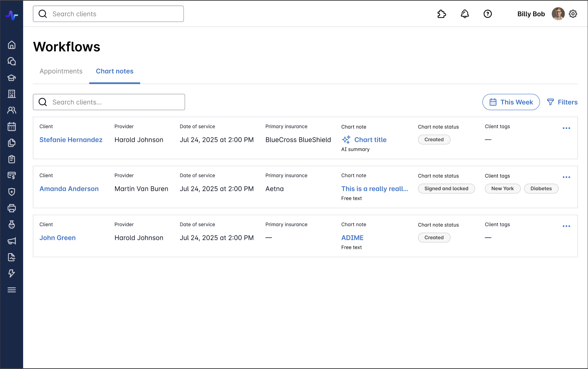588x369 pixels.
Task: Click the graduation cap sidebar icon
Action: point(12,77)
